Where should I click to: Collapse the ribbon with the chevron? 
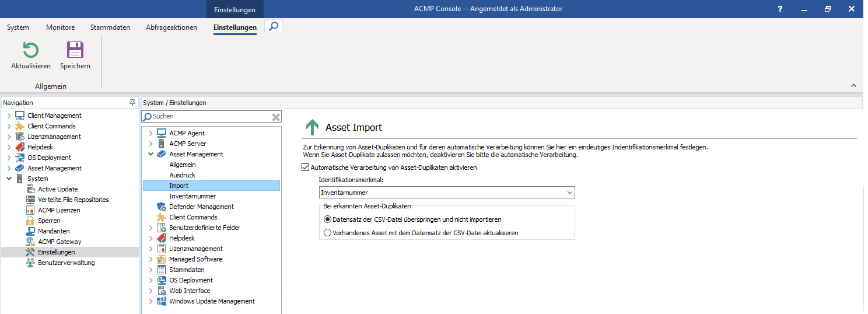point(854,86)
